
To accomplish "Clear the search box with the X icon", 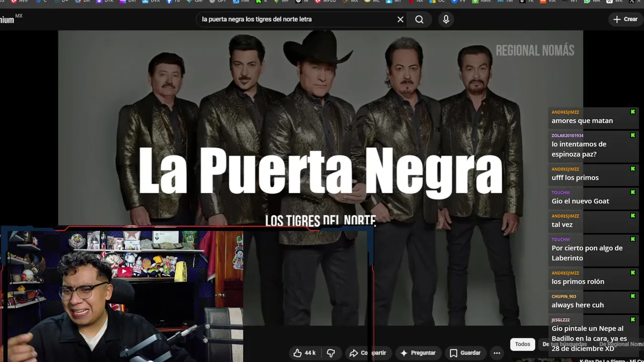I will tap(400, 19).
